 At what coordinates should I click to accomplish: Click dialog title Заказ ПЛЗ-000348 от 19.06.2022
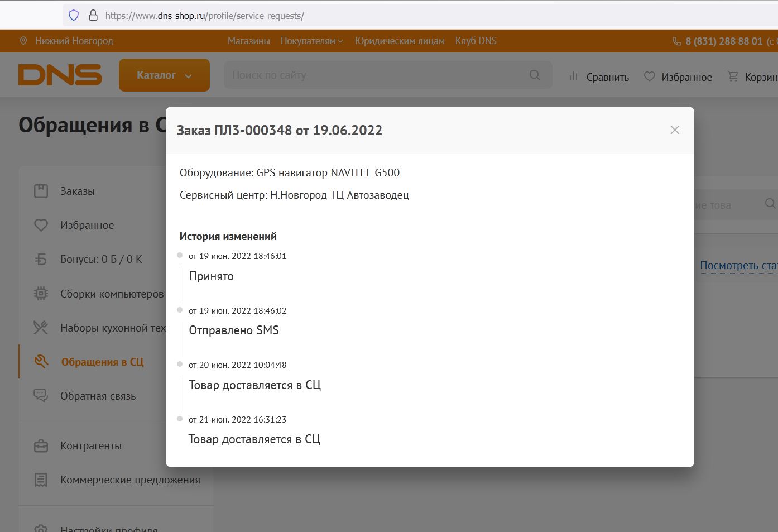(280, 130)
